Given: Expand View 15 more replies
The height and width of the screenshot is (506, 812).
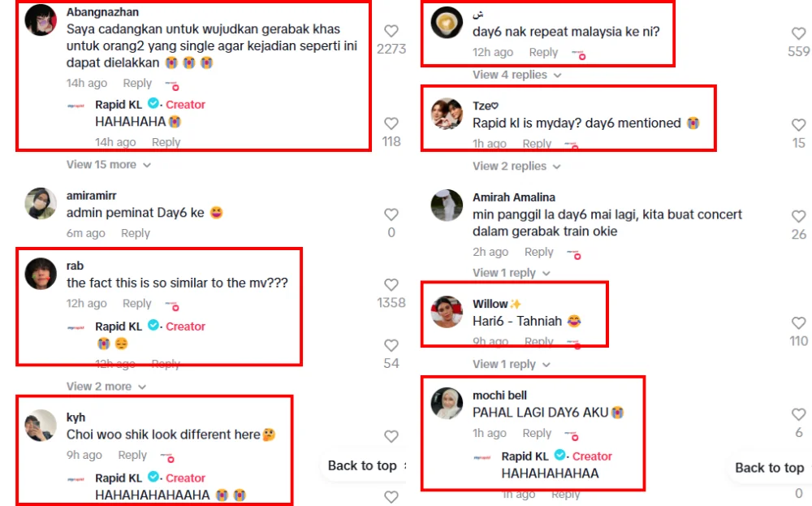Looking at the screenshot, I should (108, 165).
